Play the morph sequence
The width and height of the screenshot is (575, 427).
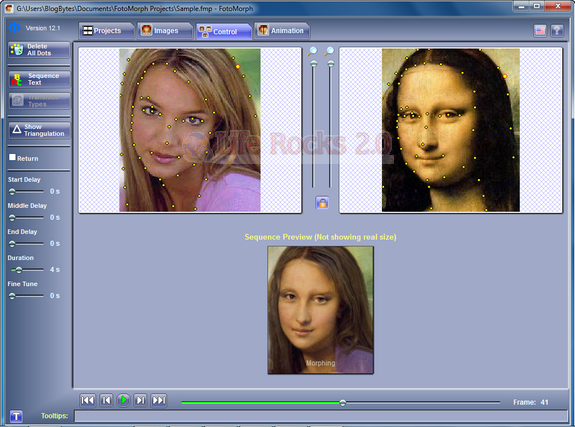124,400
